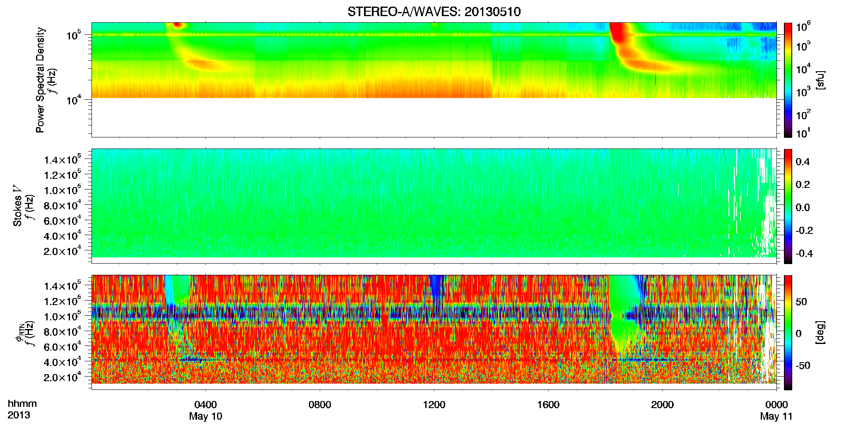Select the "0800" time tick label
Screen dimensions: 868x447
(320, 404)
